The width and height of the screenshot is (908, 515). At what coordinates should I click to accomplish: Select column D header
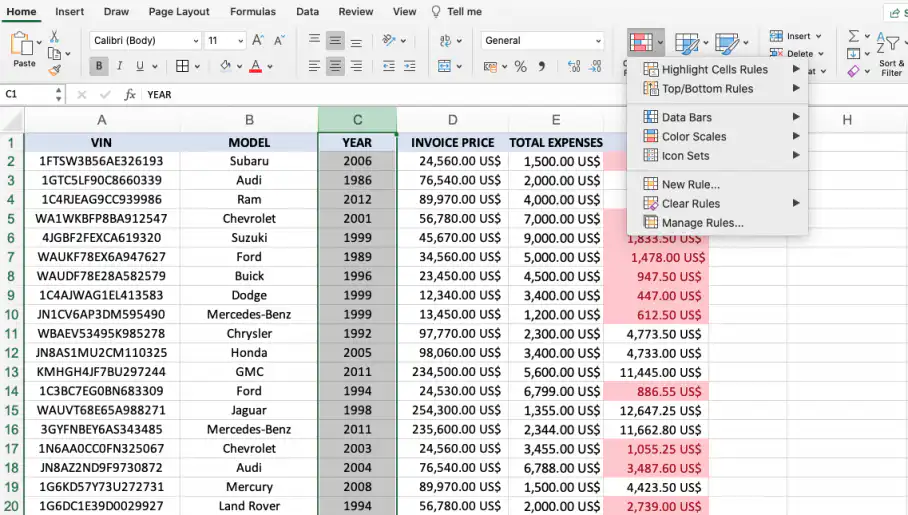tap(453, 120)
